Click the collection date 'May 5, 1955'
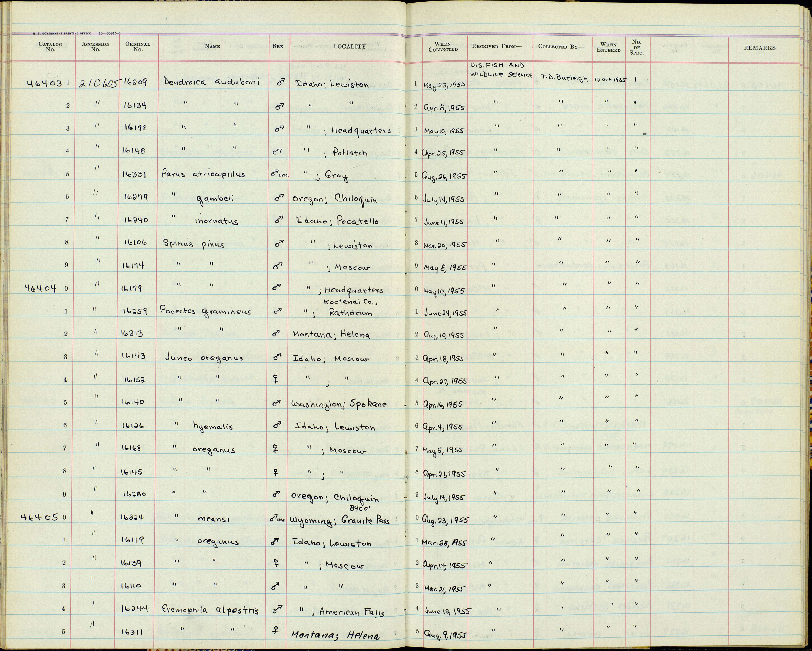This screenshot has width=812, height=651. 443,449
